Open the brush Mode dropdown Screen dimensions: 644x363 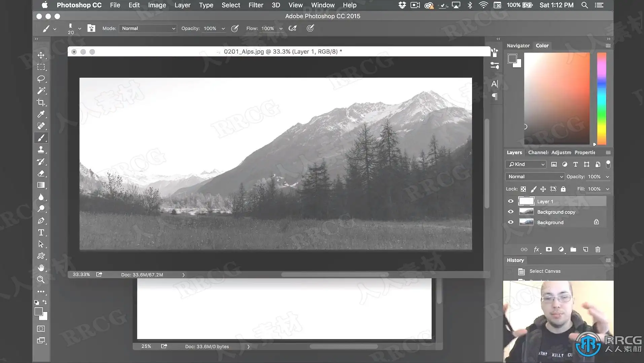(148, 28)
